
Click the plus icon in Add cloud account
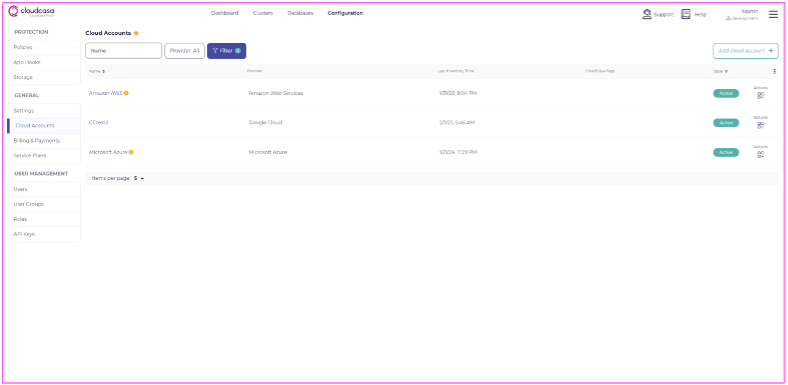(x=770, y=51)
